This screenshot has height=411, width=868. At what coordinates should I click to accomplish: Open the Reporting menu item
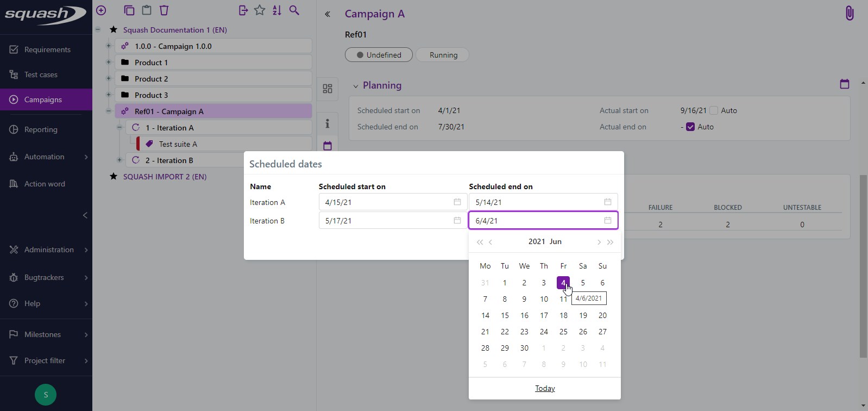pyautogui.click(x=41, y=129)
